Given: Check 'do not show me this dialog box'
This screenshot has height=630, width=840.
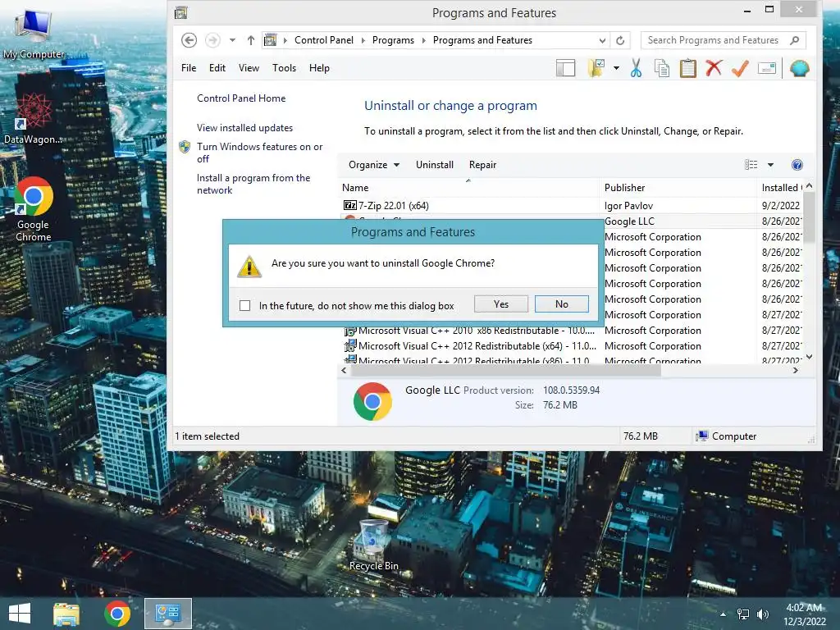Looking at the screenshot, I should click(x=244, y=305).
